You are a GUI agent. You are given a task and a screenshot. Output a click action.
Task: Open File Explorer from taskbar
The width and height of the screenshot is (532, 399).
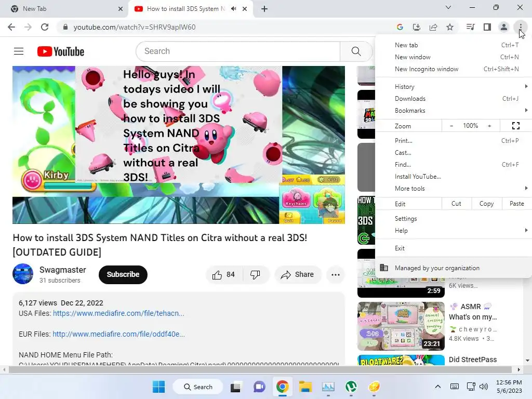pyautogui.click(x=305, y=387)
